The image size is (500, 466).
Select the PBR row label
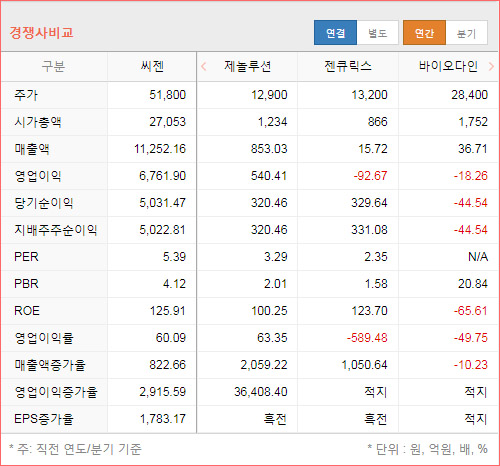pos(26,284)
